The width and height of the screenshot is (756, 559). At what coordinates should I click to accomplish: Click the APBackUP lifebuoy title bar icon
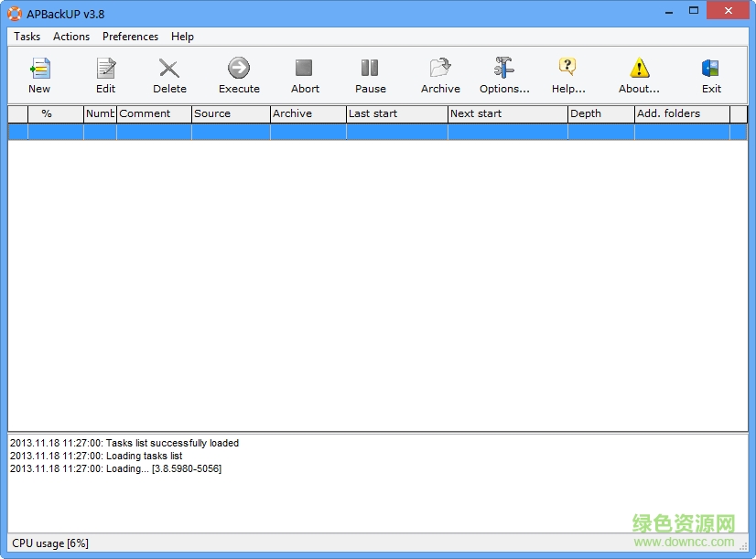(15, 14)
